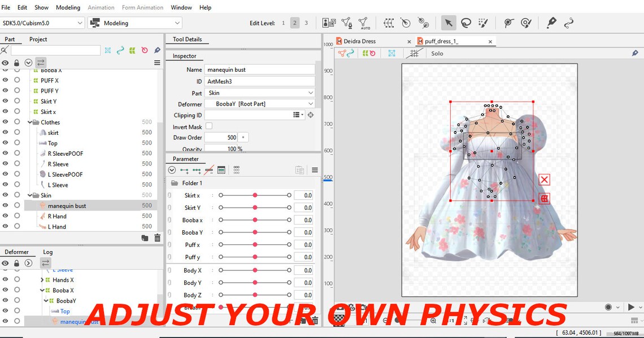The image size is (644, 338).
Task: Enable the Invert Mask checkbox
Action: point(208,127)
